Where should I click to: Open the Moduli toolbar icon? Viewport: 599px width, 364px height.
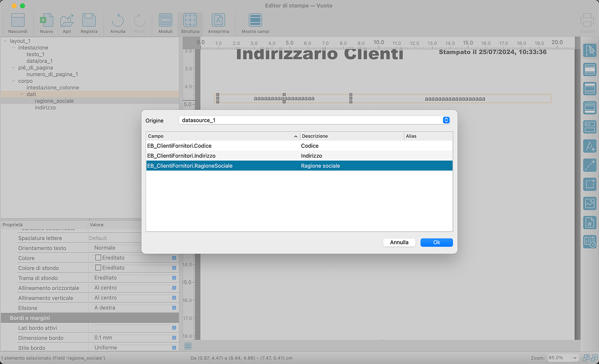(x=166, y=20)
